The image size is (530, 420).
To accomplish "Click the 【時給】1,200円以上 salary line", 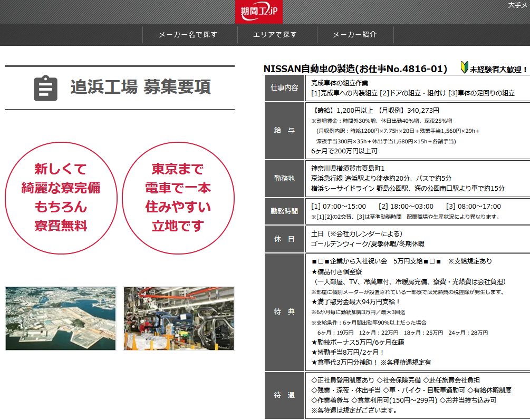I will tap(375, 111).
